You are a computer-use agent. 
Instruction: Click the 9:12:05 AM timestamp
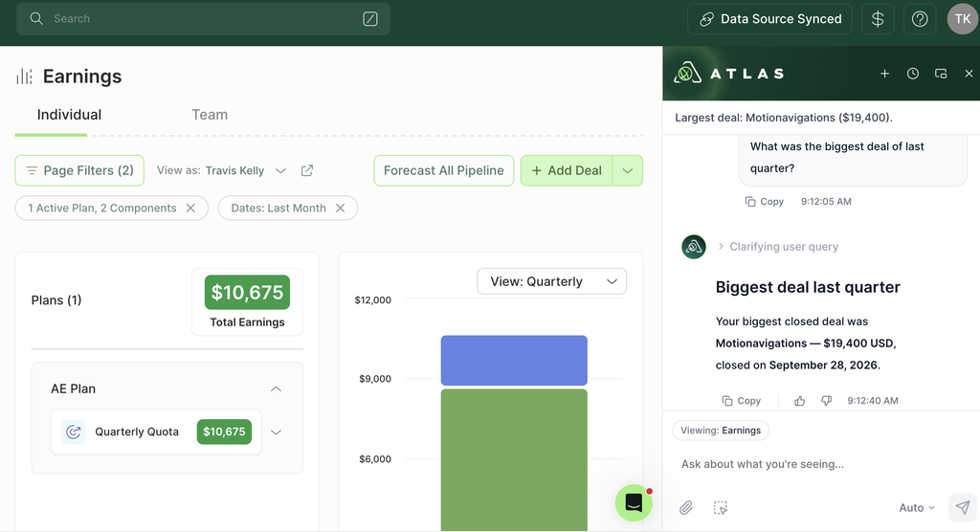(826, 201)
